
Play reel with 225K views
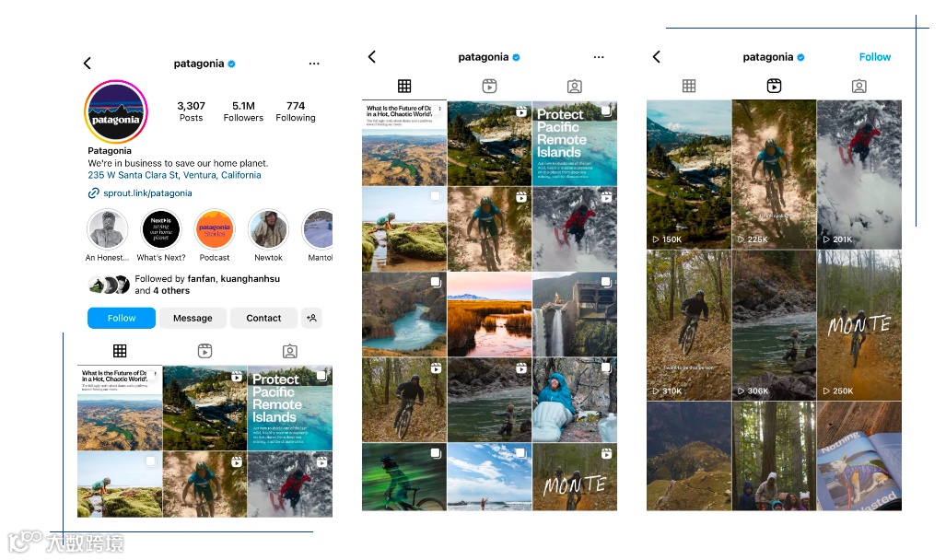tap(774, 174)
